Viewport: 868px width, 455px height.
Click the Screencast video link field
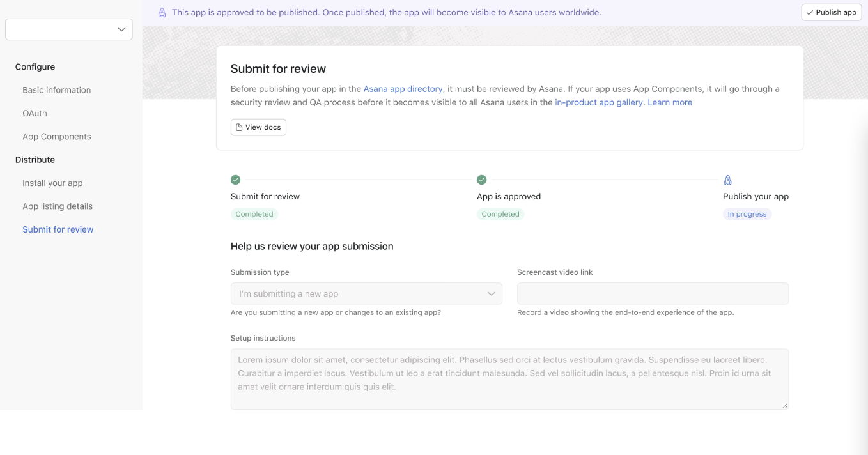653,294
